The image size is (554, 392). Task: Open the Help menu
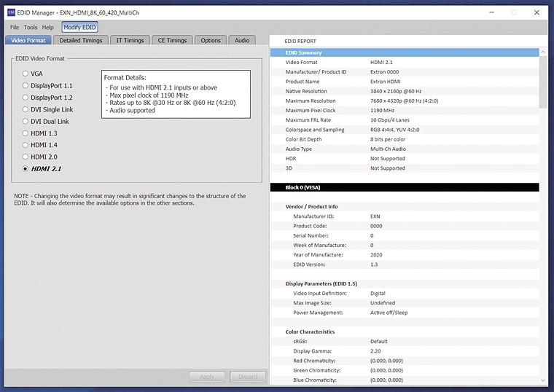(48, 27)
